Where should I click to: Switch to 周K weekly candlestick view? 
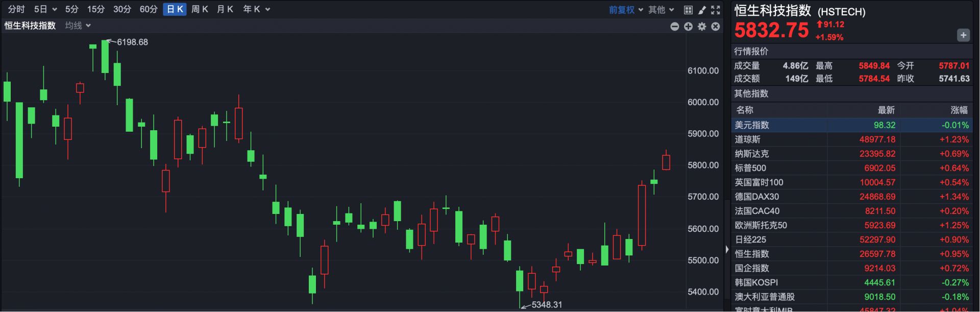click(200, 9)
